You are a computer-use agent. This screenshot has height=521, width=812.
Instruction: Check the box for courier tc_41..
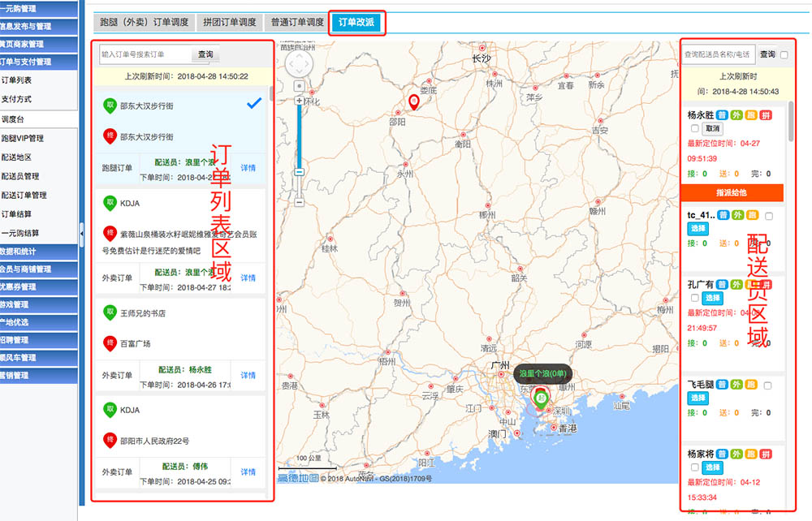[x=768, y=216]
